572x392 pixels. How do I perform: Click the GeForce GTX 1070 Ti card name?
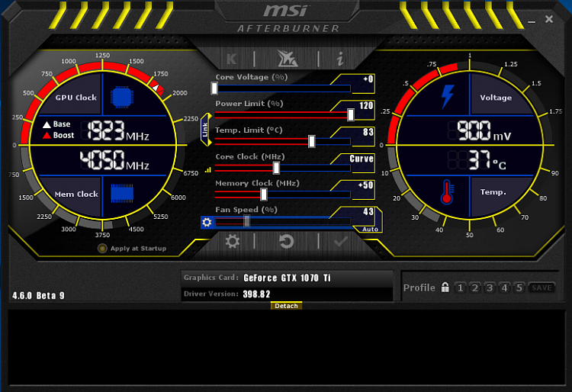[x=287, y=278]
